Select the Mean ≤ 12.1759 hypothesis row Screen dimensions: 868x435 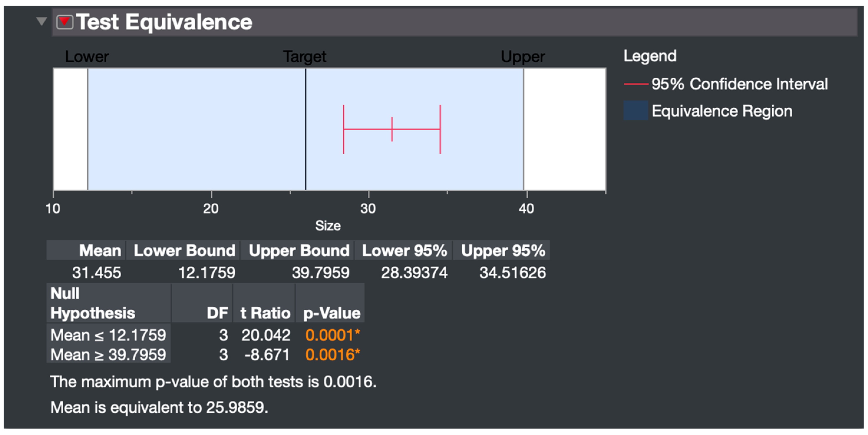pyautogui.click(x=108, y=335)
